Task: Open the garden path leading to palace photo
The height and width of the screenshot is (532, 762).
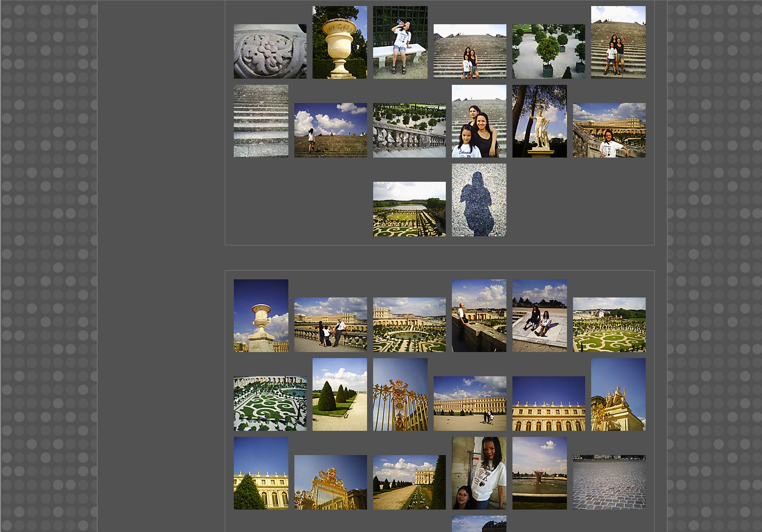Action: [x=409, y=482]
